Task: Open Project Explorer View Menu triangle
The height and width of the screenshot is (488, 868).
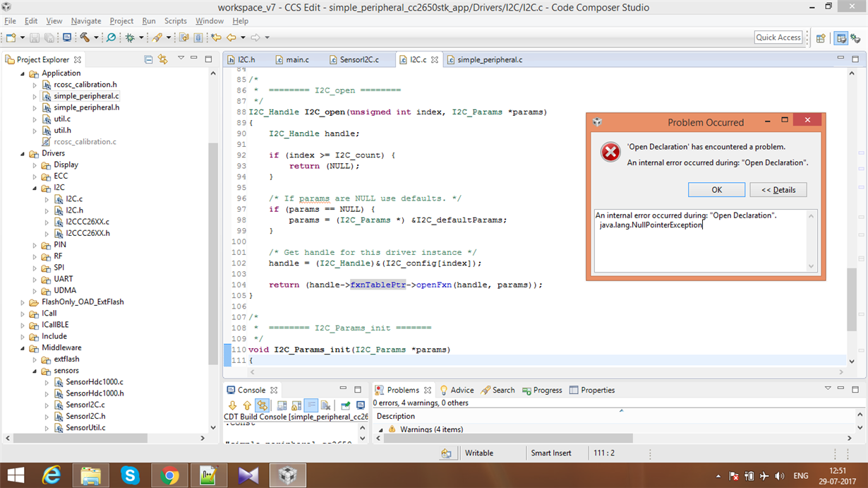Action: point(181,59)
